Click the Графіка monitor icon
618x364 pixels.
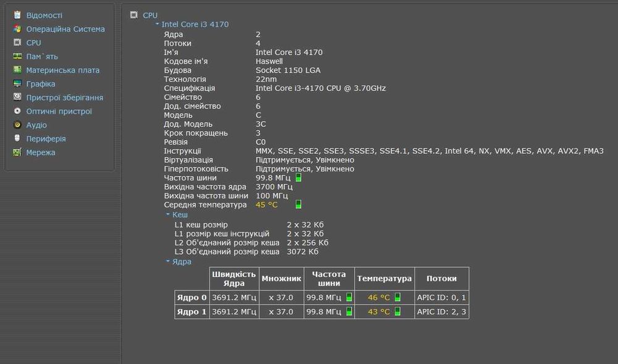point(17,83)
